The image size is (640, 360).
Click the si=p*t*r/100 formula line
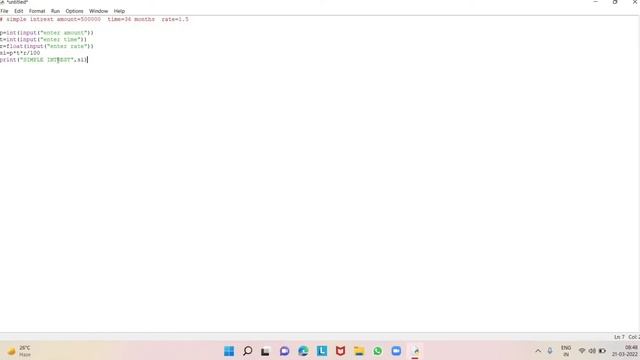coord(20,53)
